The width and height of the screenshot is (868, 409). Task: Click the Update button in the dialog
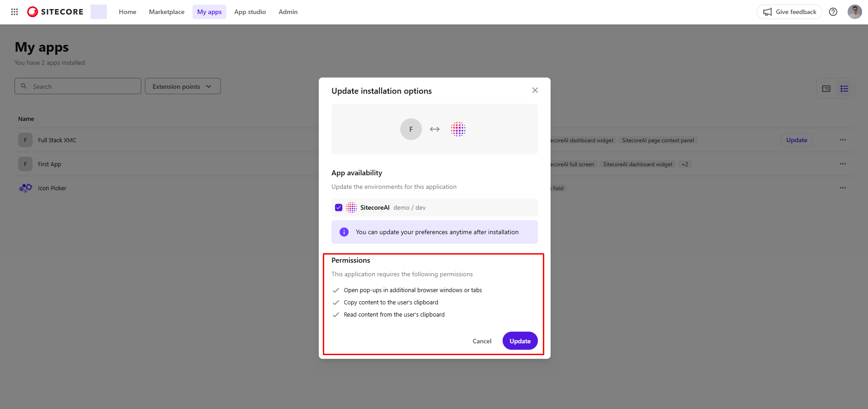[520, 341]
